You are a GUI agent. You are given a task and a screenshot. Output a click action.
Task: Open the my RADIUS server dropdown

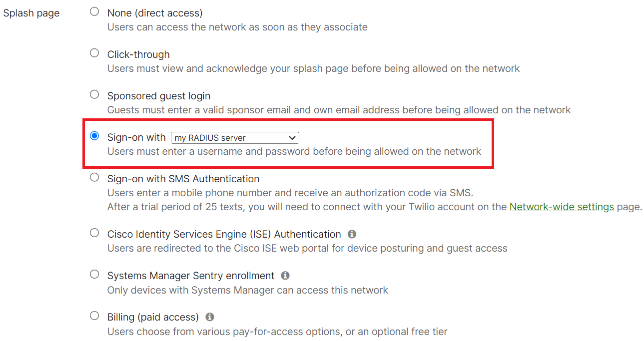pos(235,138)
